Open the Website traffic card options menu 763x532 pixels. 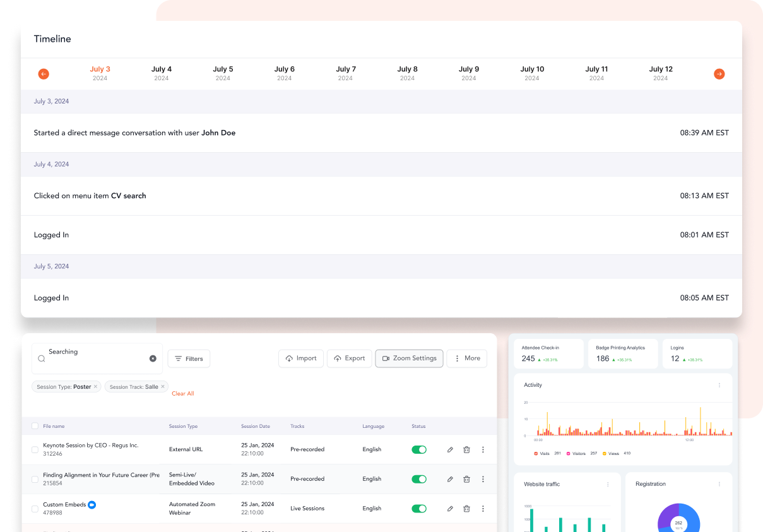[608, 484]
